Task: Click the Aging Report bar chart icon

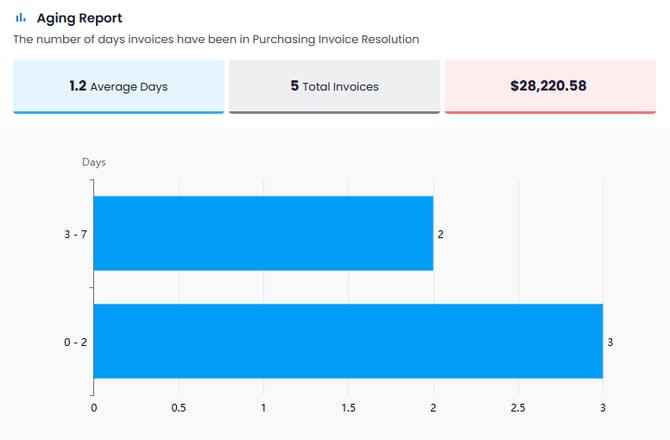Action: [x=21, y=18]
